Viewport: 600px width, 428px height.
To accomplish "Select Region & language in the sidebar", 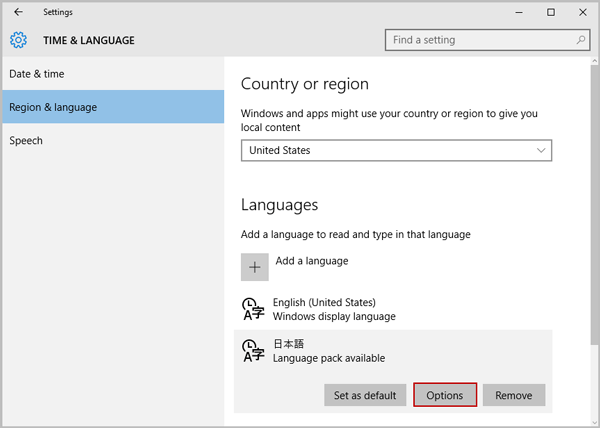I will point(113,107).
